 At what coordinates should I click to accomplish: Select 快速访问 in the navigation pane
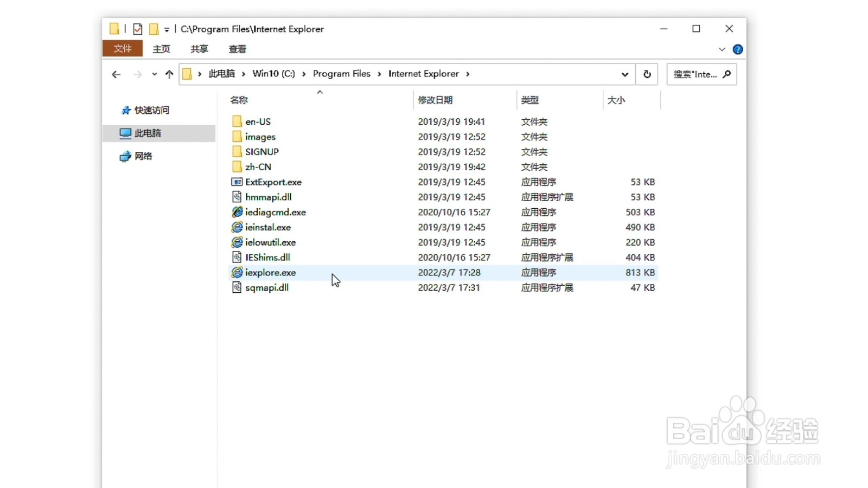(152, 110)
